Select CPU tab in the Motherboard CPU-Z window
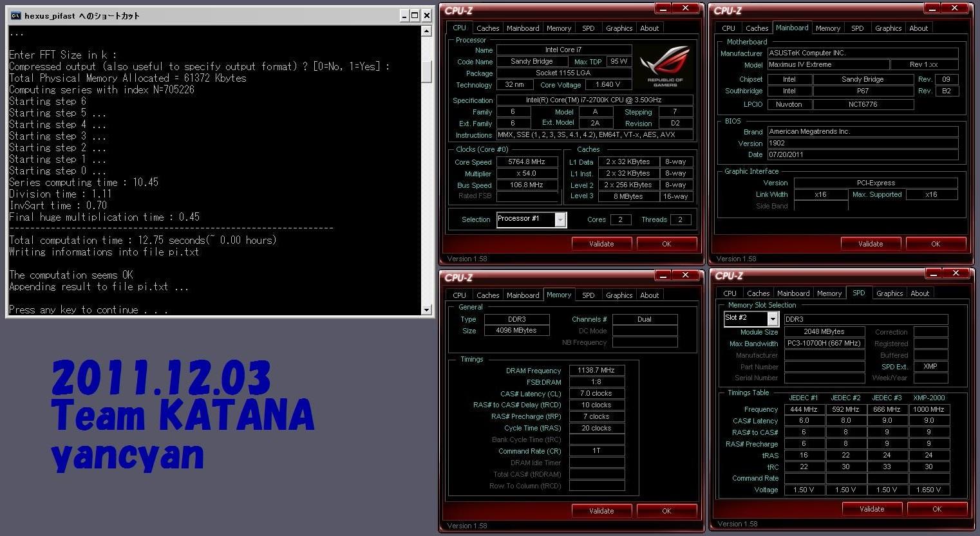The width and height of the screenshot is (980, 536). coord(728,28)
